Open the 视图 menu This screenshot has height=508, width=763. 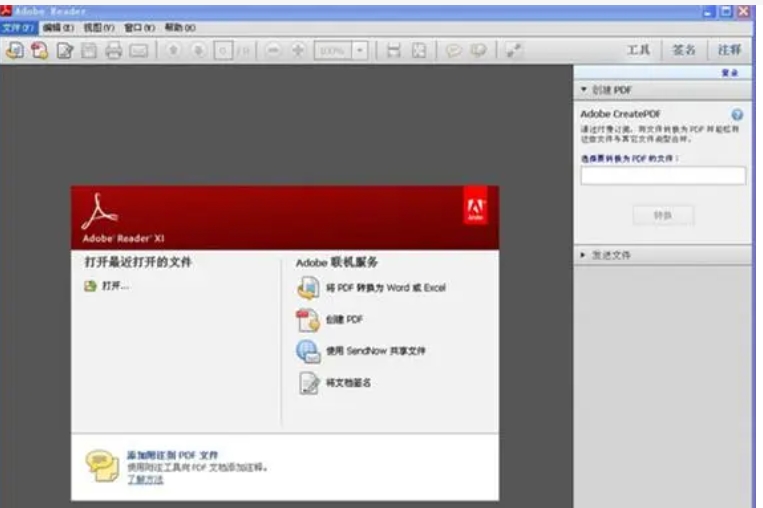99,28
